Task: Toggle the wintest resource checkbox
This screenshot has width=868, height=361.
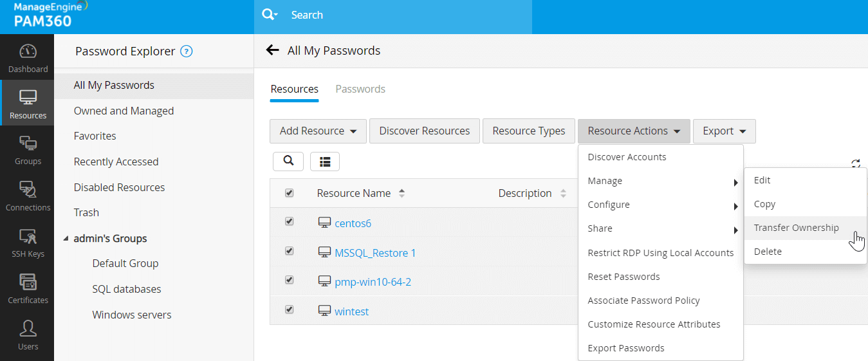Action: tap(289, 310)
